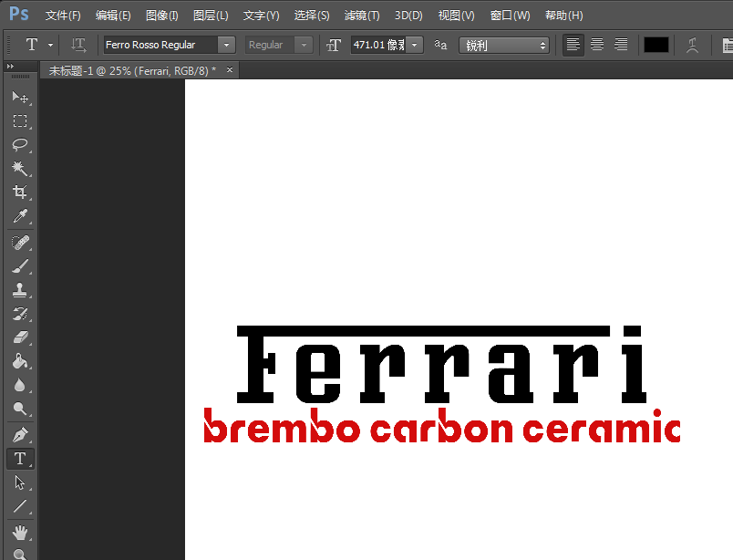
Task: Open the 文件(F) menu
Action: tap(63, 16)
